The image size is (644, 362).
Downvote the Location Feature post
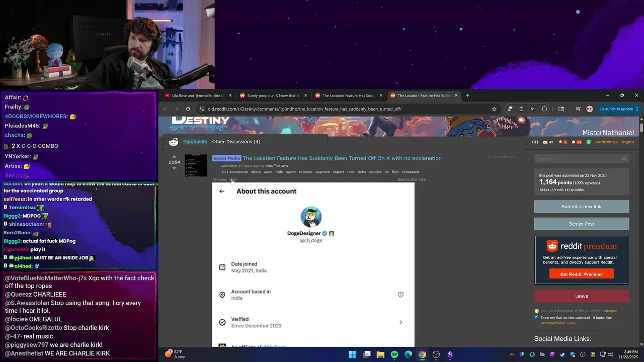[x=174, y=168]
